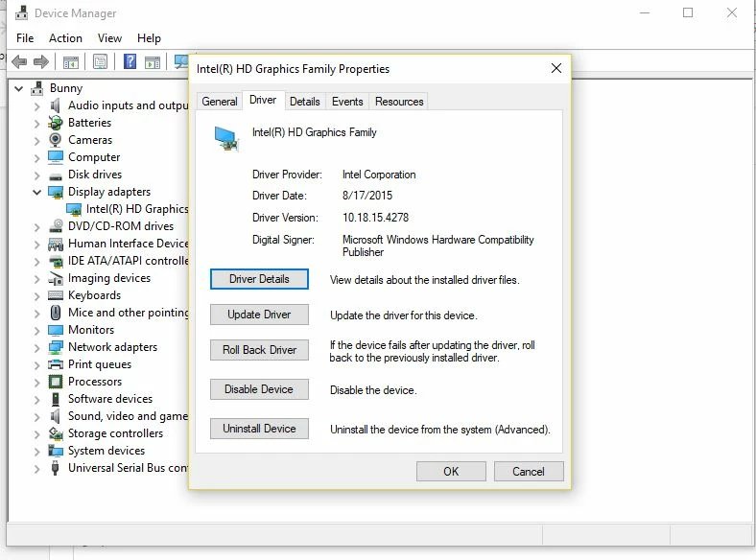Confirm the dialog with OK

[x=451, y=472]
